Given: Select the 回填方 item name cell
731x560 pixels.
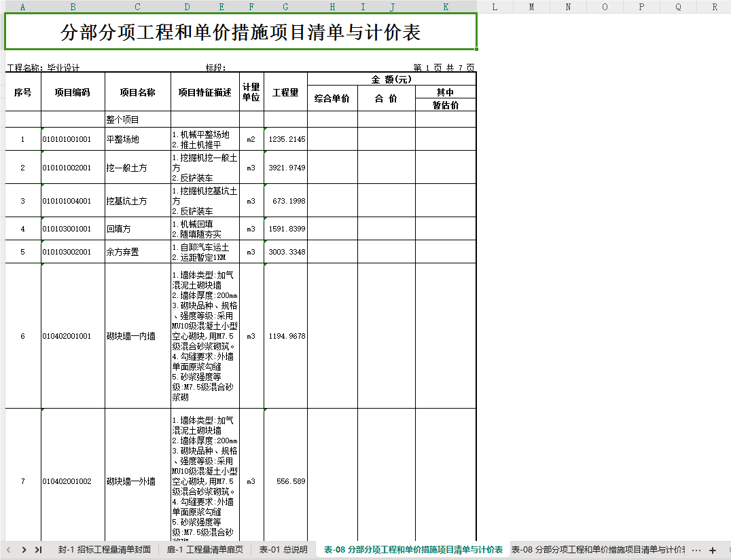Looking at the screenshot, I should click(137, 229).
